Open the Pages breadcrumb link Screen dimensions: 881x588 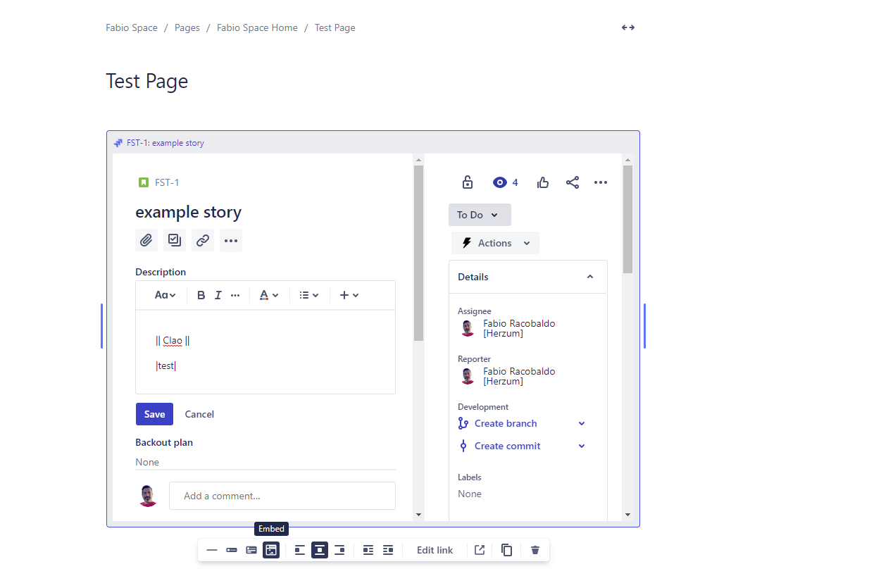point(187,27)
